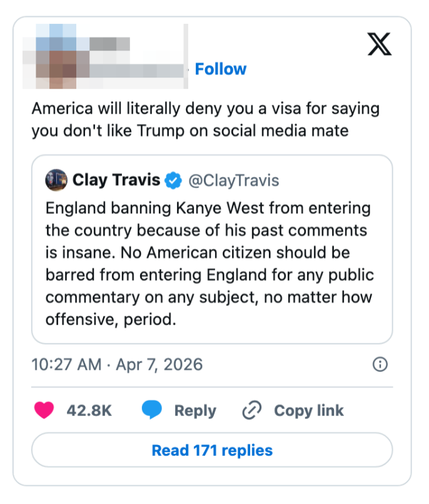
Task: Select the heart icon to unlike the post
Action: (x=44, y=410)
